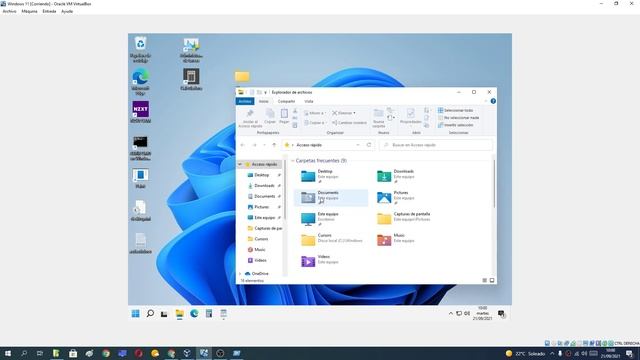
Task: Click the Windows 11 Start button in VM
Action: coord(136,313)
